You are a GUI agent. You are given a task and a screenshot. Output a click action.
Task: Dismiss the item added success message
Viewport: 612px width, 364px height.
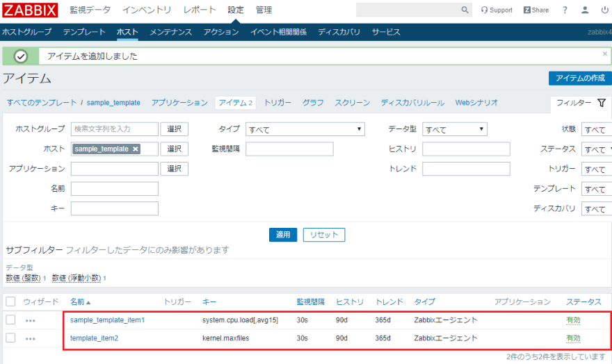604,53
